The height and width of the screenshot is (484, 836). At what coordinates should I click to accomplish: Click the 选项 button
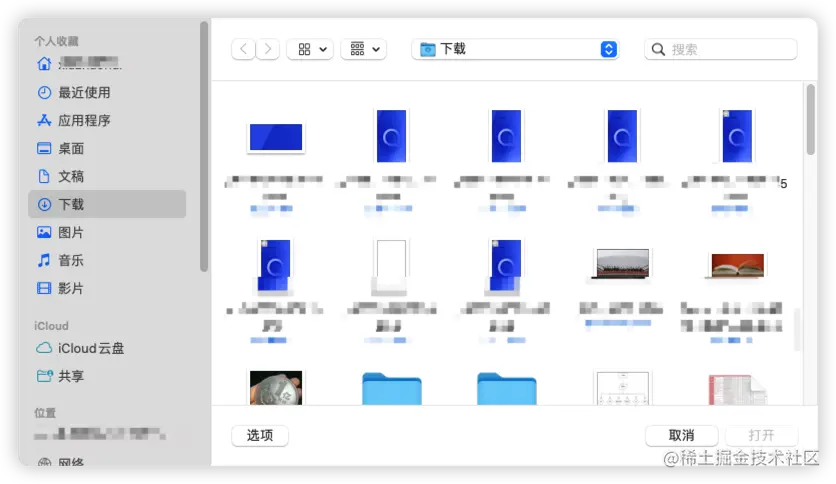[260, 435]
